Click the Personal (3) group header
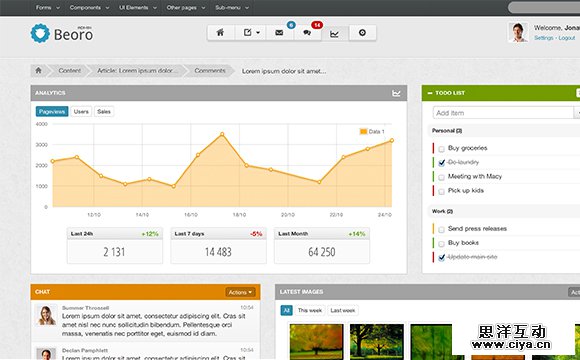Image resolution: width=580 pixels, height=360 pixels. (x=447, y=131)
